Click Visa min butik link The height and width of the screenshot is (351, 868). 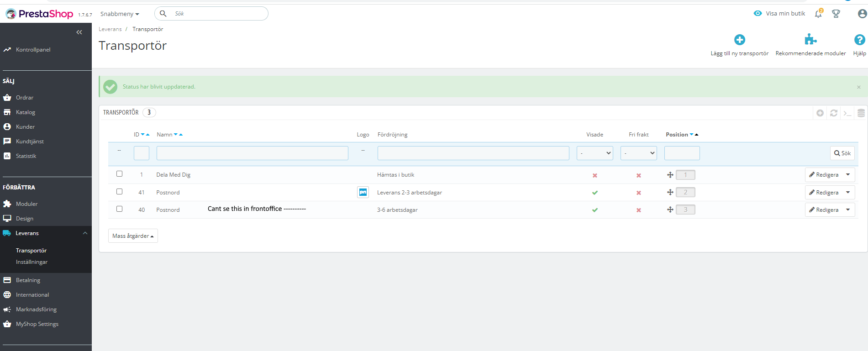[x=779, y=14]
